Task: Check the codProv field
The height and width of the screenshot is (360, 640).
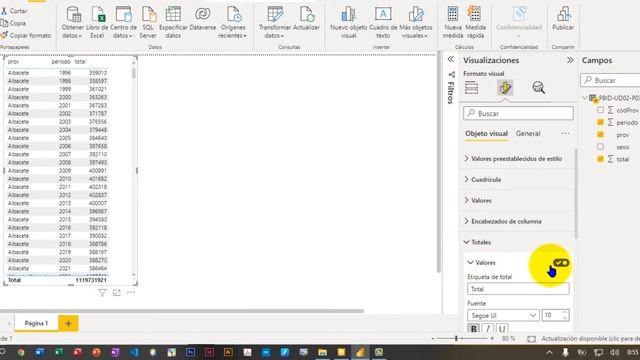Action: (x=600, y=110)
